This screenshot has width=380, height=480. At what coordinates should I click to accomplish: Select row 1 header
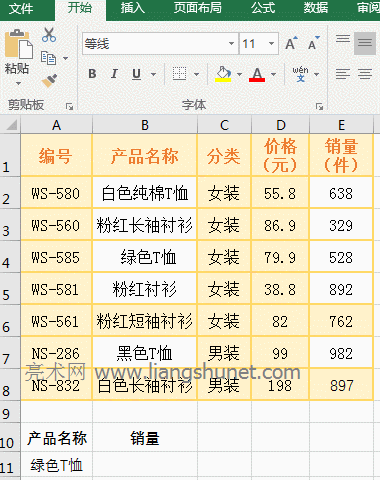[x=10, y=155]
